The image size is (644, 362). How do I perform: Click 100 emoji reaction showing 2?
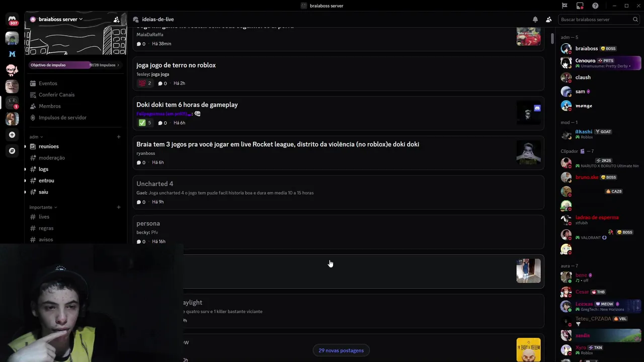tap(144, 83)
